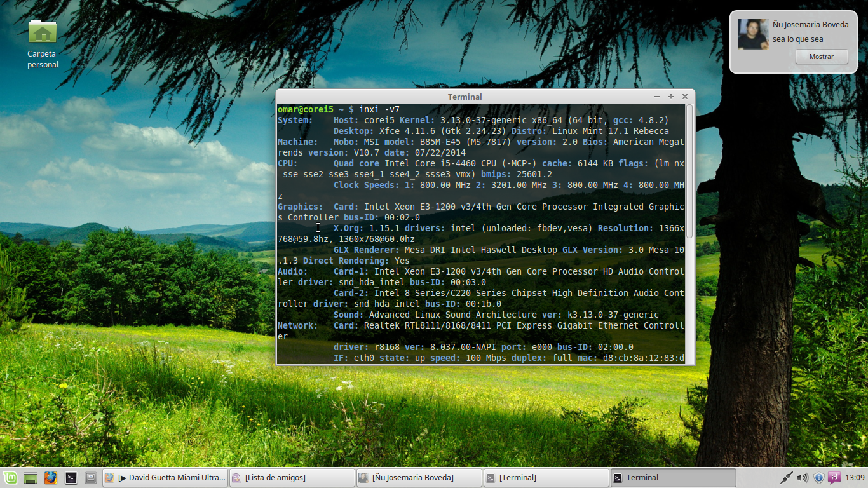Click Ñu Josemaria Boveda notification title
This screenshot has height=488, width=868.
(x=811, y=24)
